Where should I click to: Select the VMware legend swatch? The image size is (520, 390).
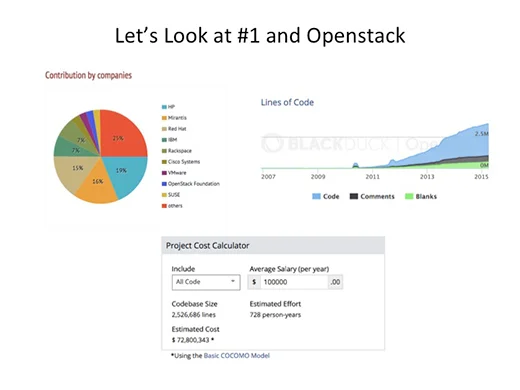tap(164, 173)
